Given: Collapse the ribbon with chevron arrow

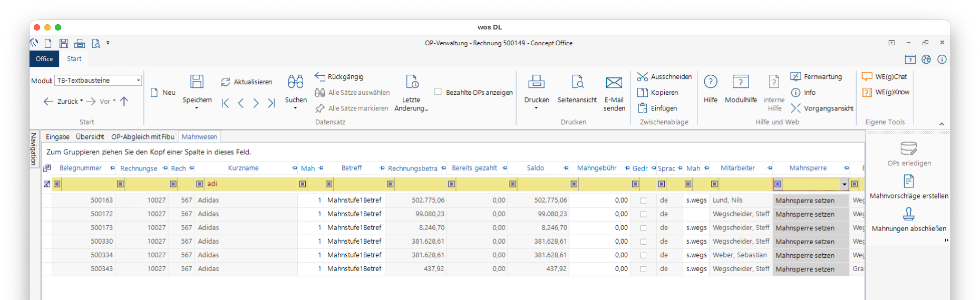Looking at the screenshot, I should [x=942, y=124].
